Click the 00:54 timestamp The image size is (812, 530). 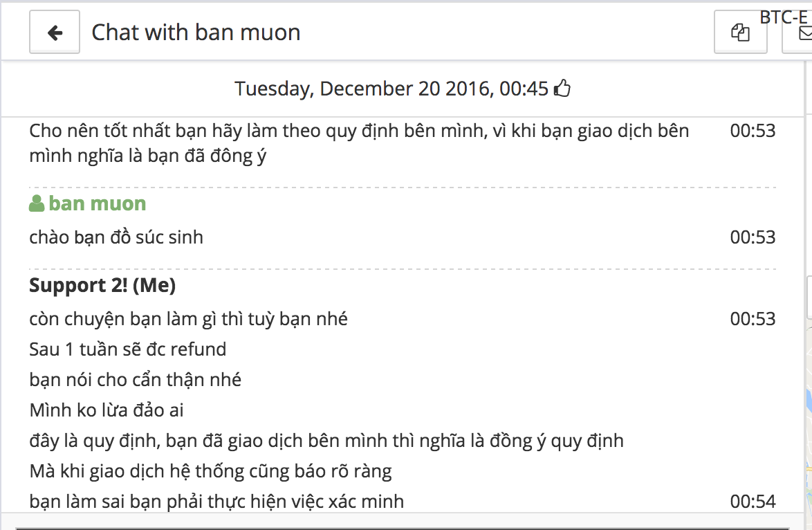tap(753, 502)
